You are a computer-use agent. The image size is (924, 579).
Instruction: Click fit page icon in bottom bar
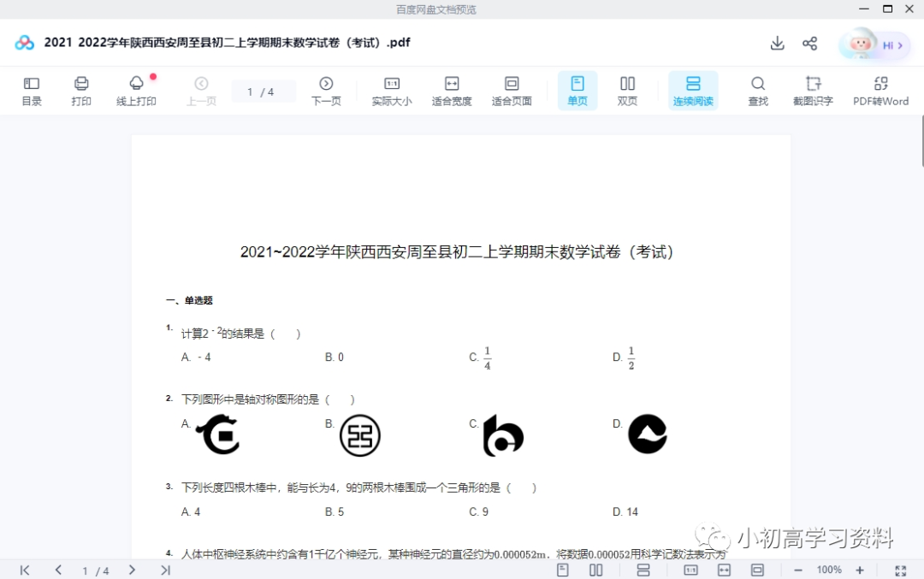pyautogui.click(x=757, y=570)
